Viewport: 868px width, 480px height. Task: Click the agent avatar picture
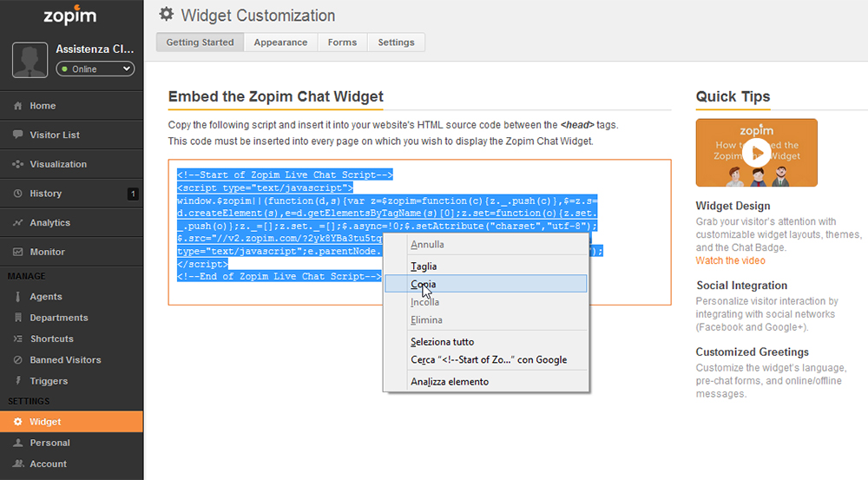click(30, 60)
